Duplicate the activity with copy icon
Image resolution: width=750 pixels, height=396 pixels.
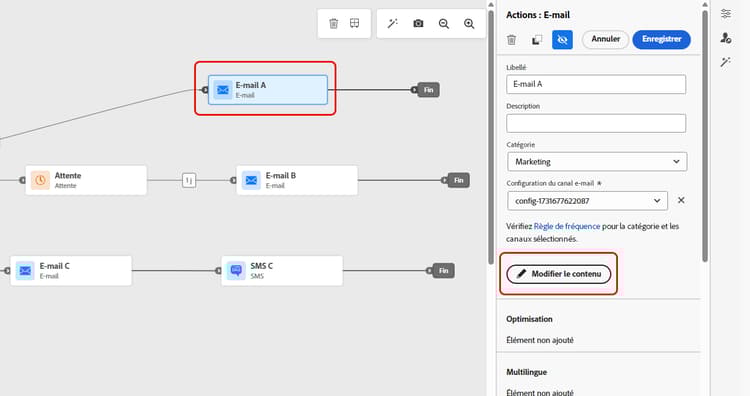point(537,40)
